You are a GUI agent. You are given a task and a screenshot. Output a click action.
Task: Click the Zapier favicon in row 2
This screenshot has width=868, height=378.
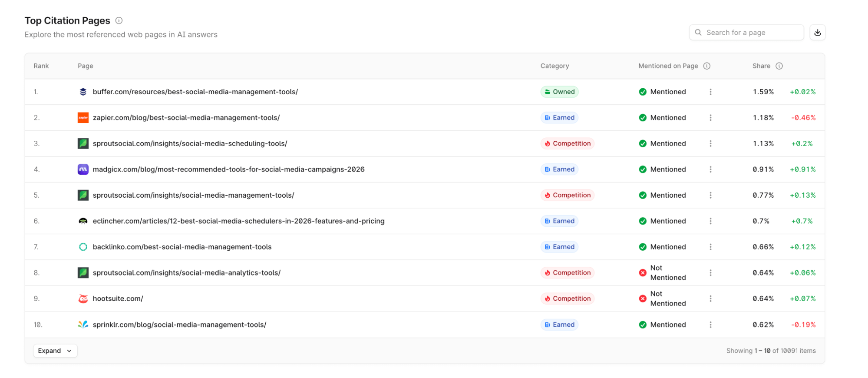(83, 118)
